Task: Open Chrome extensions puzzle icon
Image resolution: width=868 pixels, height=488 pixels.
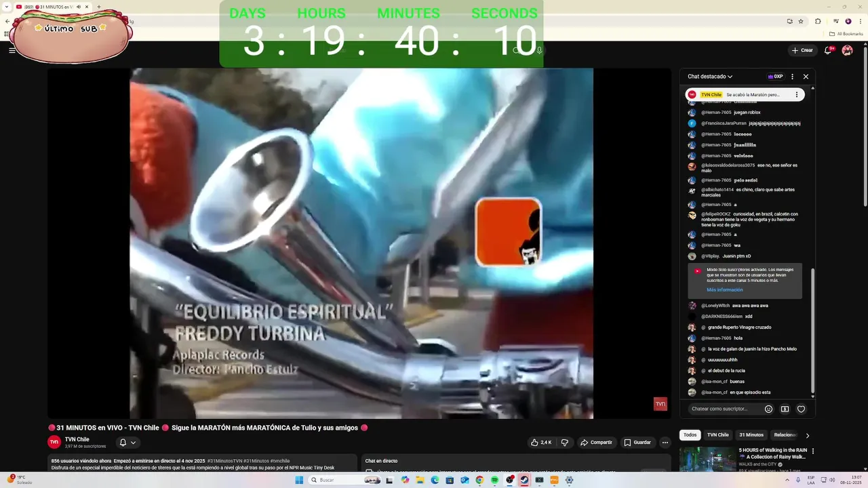Action: (x=818, y=22)
